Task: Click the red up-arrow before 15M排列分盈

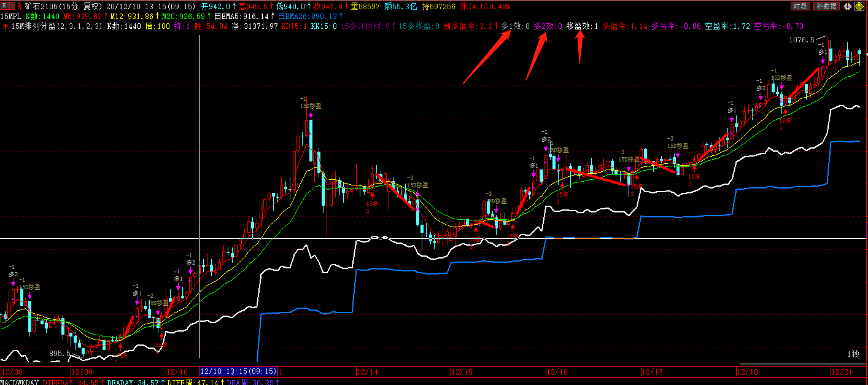Action: point(5,26)
